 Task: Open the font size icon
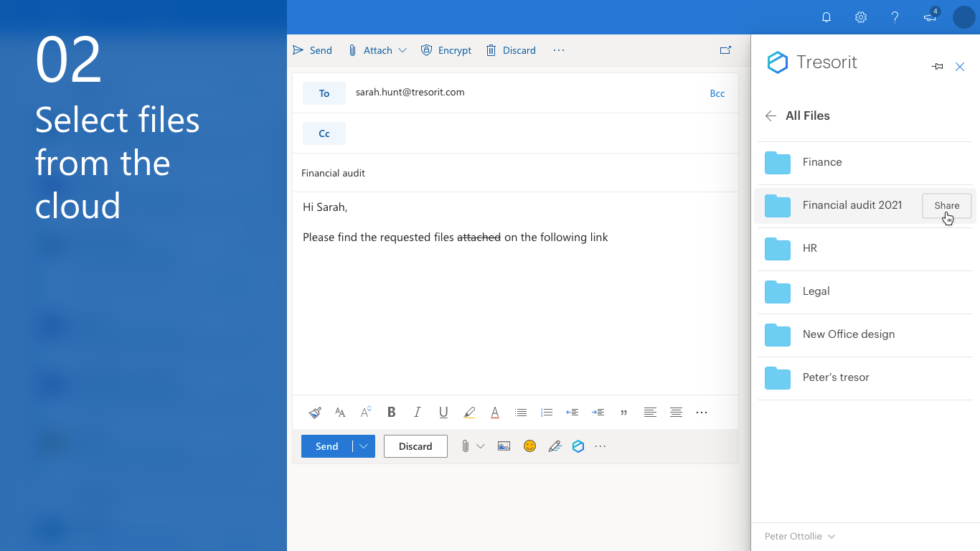tap(340, 413)
